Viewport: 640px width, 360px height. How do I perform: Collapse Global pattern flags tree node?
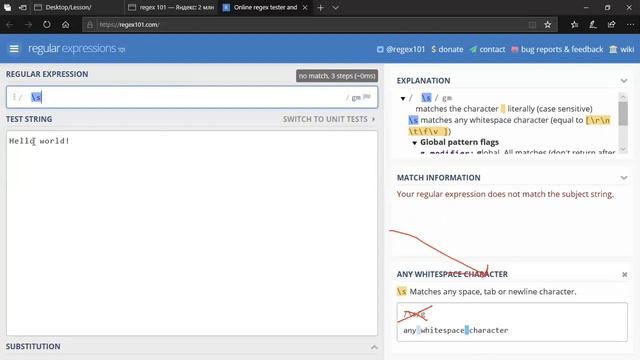pos(414,143)
